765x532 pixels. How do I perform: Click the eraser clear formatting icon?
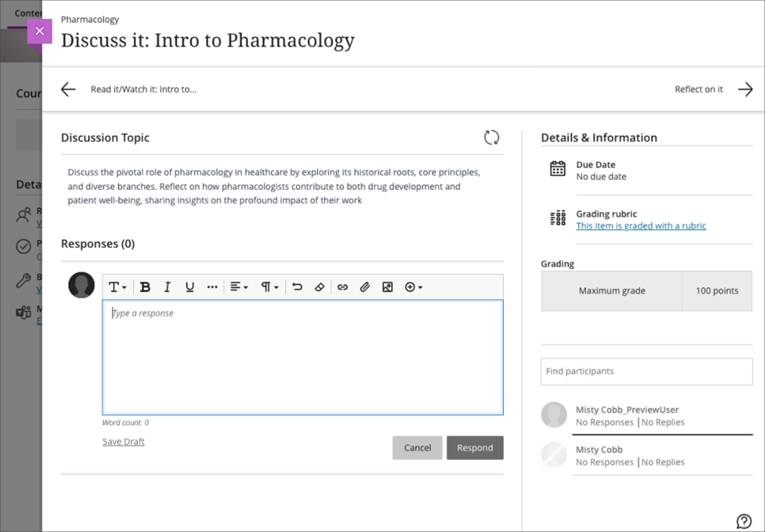click(319, 287)
